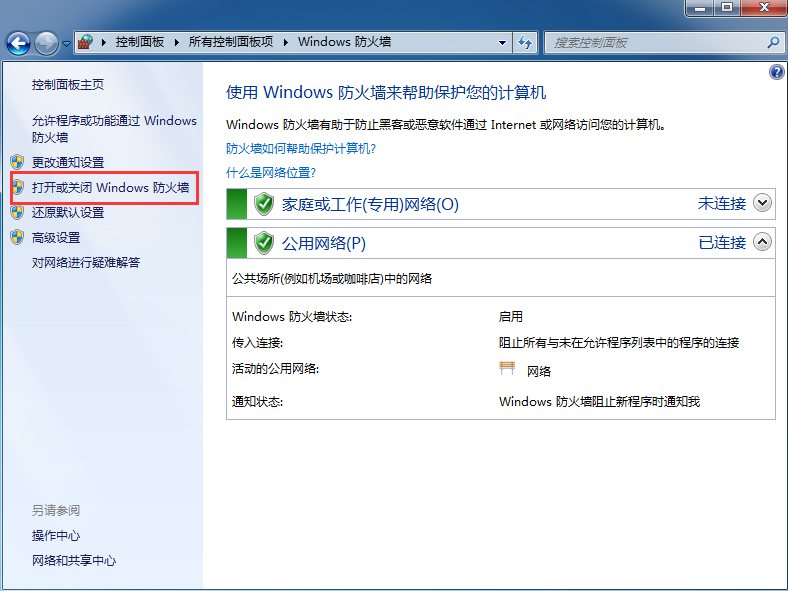This screenshot has width=788, height=591.
Task: Click the 未连接 status text
Action: [722, 204]
